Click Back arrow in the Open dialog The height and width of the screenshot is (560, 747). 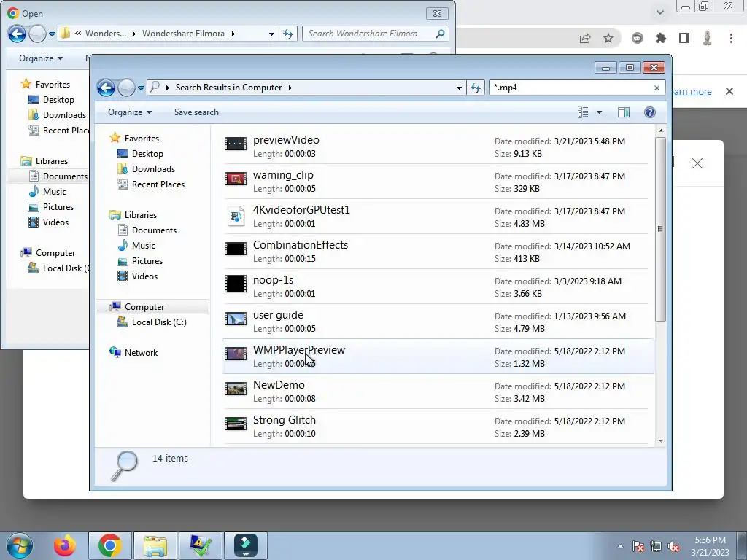coord(17,34)
